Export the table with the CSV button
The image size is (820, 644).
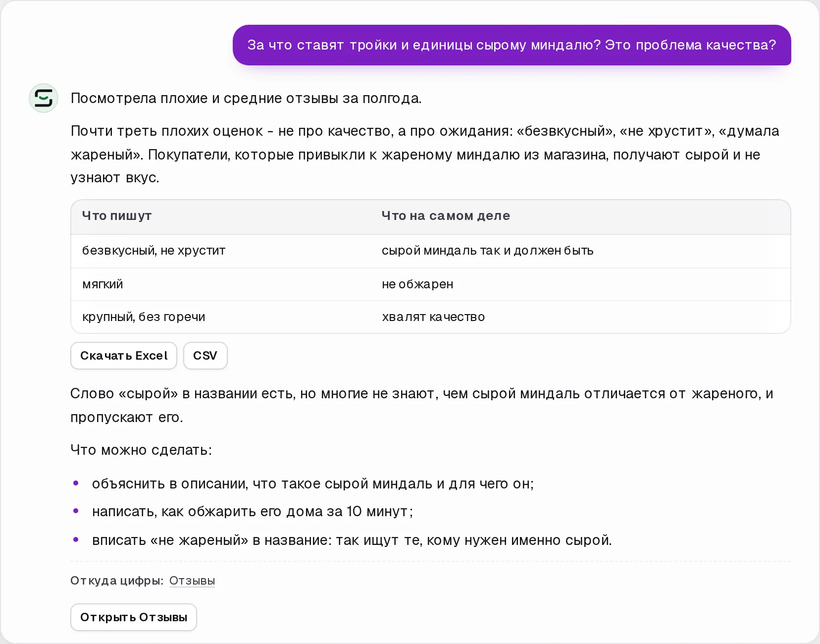click(x=205, y=356)
